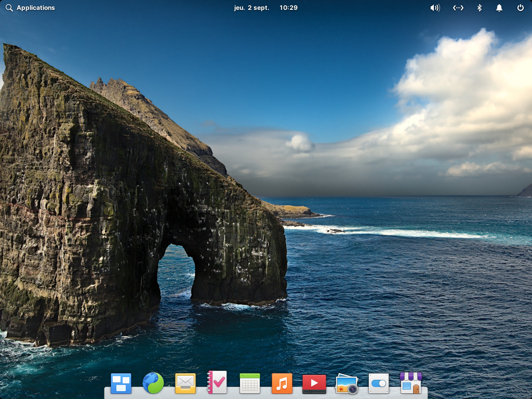Launch the Music app orange note icon
This screenshot has height=399, width=532.
(282, 383)
